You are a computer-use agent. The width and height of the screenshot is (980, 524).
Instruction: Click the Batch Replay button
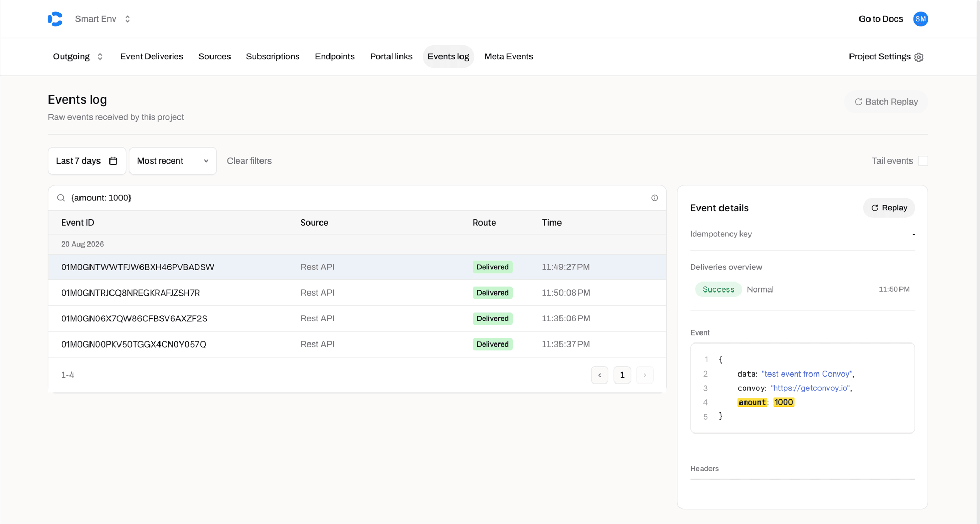tap(886, 102)
